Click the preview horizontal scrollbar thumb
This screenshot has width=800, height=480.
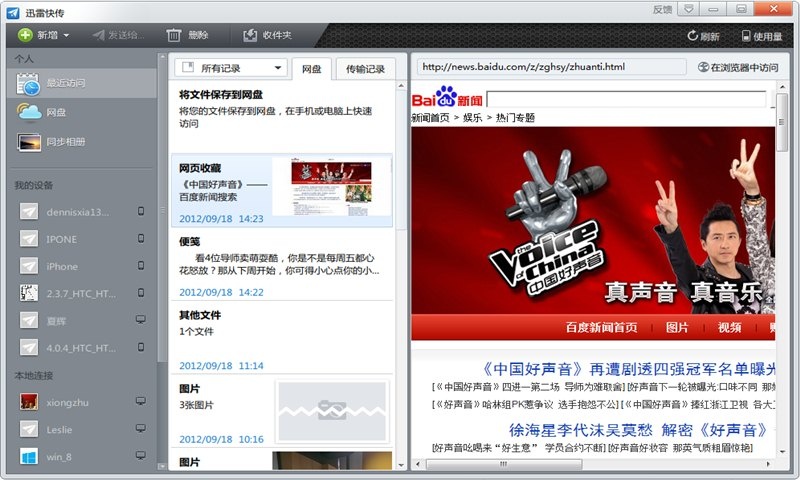click(503, 464)
